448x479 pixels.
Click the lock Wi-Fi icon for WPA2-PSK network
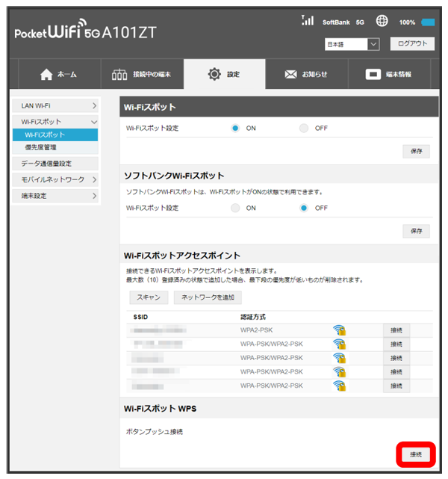339,330
